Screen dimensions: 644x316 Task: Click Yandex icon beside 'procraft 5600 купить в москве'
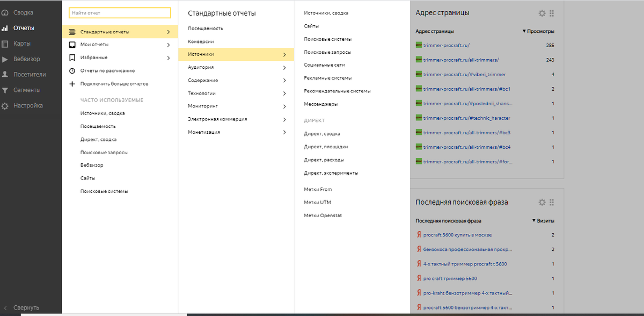pyautogui.click(x=419, y=235)
